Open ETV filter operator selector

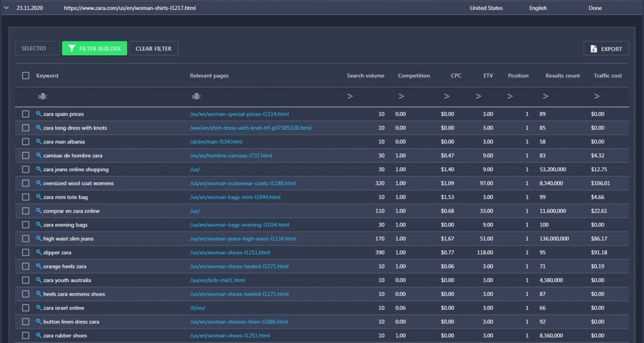tap(479, 96)
